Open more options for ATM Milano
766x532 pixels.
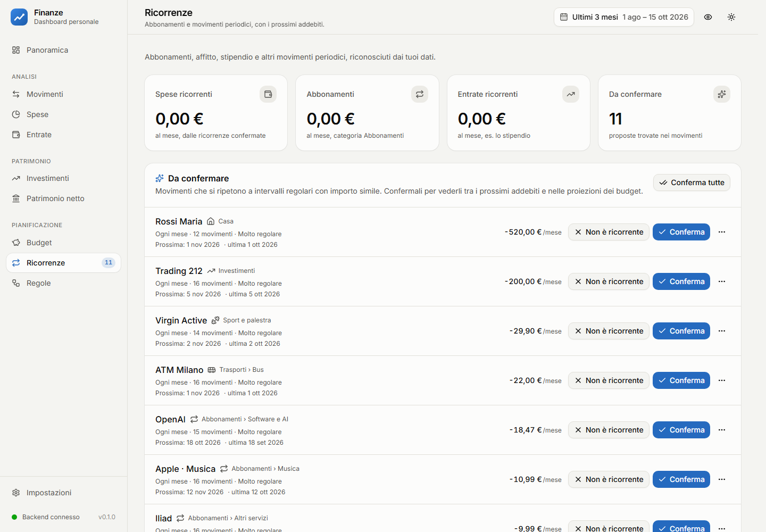coord(722,380)
